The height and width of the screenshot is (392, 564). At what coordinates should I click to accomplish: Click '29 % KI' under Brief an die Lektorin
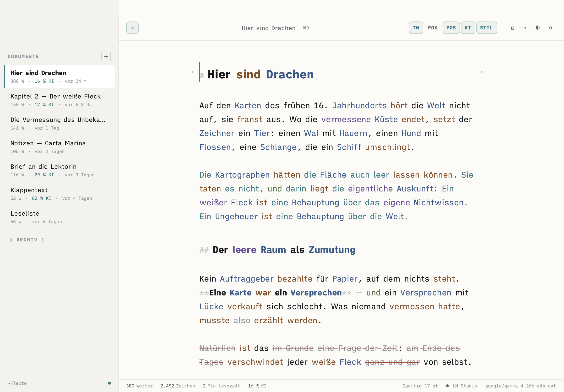(44, 175)
